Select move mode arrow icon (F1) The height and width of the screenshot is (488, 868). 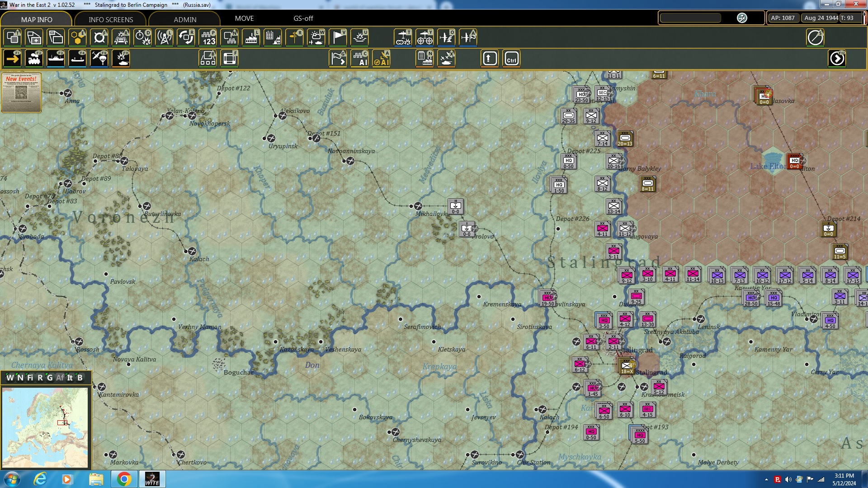pos(12,58)
